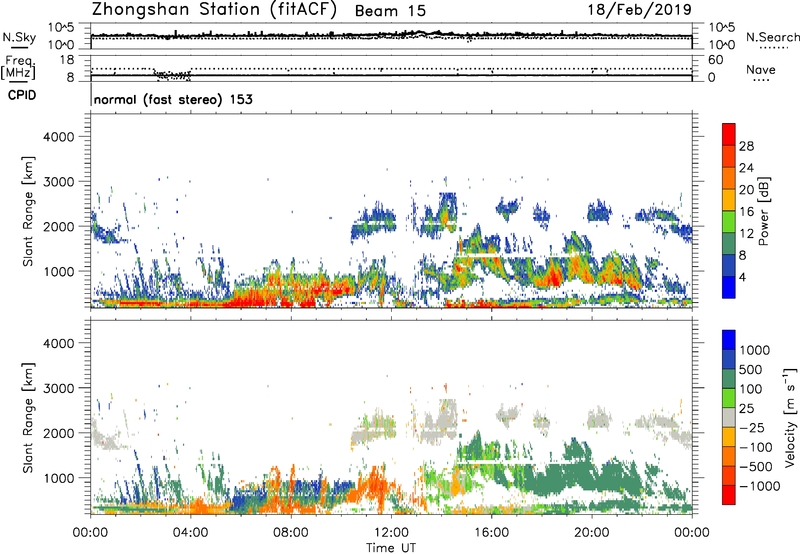This screenshot has height=554, width=800.
Task: Select the N.Sky legend label
Action: pos(19,38)
